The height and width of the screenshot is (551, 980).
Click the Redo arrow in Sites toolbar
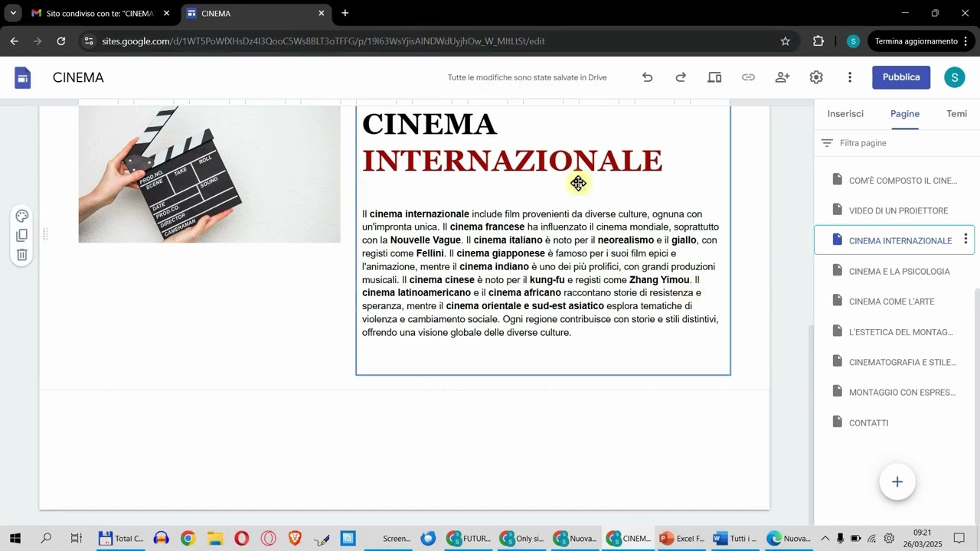(681, 77)
